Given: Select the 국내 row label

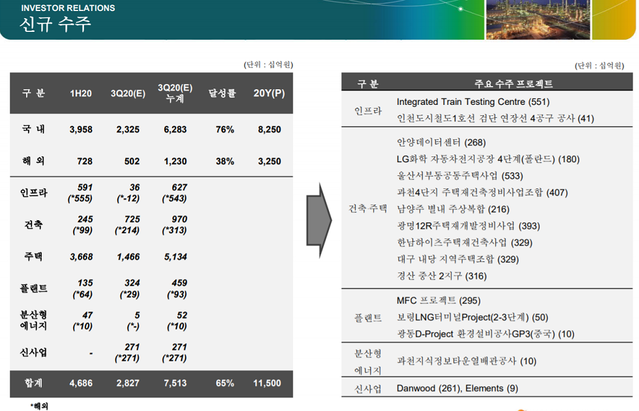Looking at the screenshot, I should point(33,130).
